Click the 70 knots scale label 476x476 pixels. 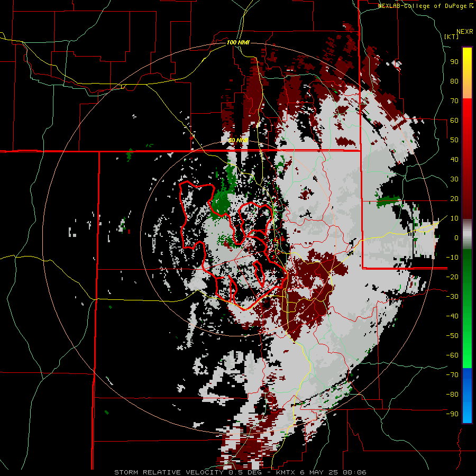click(x=454, y=101)
